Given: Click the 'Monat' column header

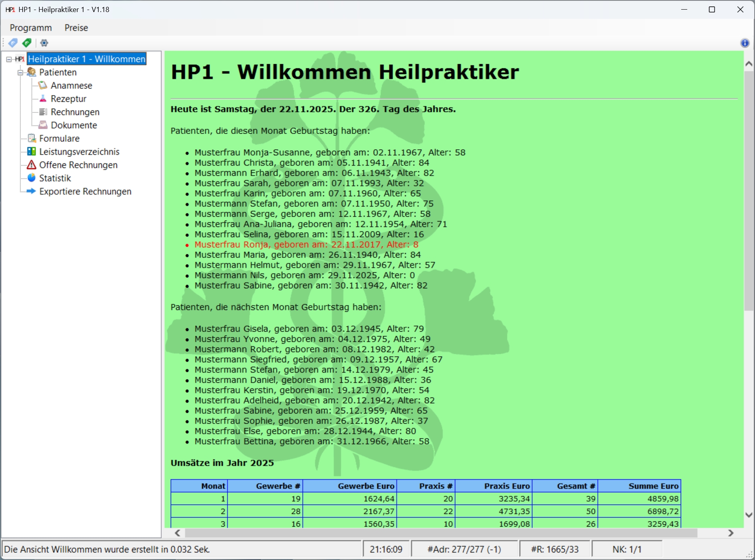Looking at the screenshot, I should tap(199, 486).
